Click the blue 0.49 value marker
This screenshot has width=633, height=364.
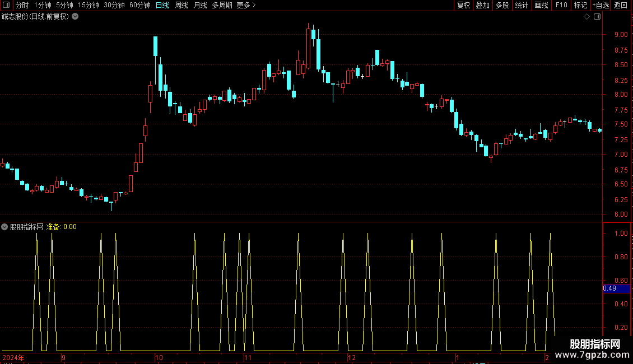(x=616, y=288)
